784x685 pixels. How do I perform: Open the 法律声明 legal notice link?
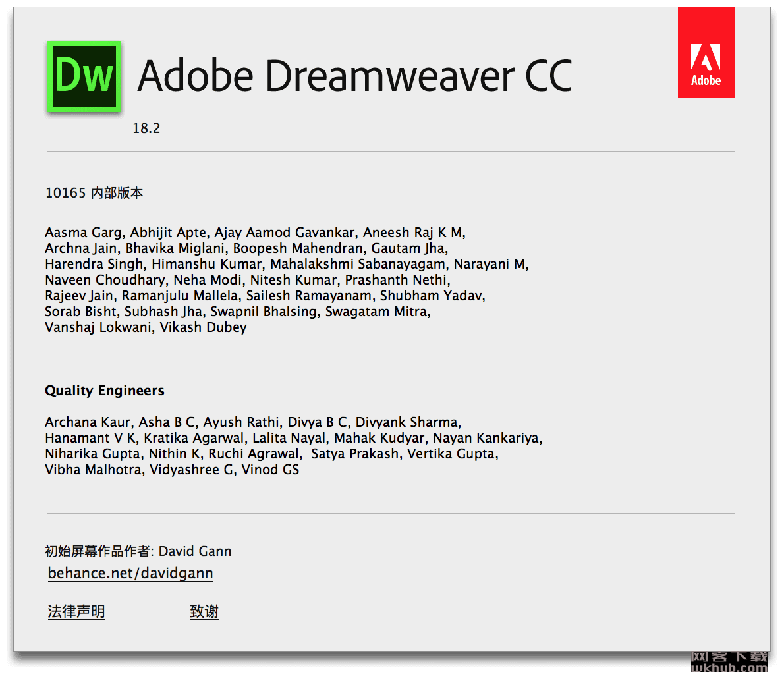click(76, 611)
